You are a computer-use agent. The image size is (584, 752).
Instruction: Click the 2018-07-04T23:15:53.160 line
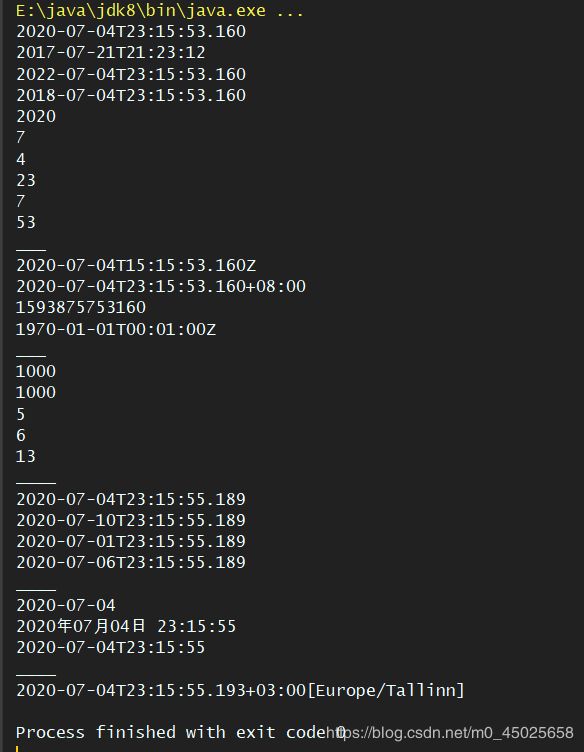point(131,95)
